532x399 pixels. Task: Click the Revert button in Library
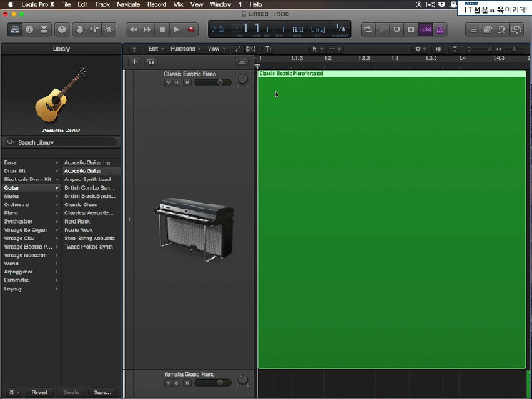coord(39,392)
